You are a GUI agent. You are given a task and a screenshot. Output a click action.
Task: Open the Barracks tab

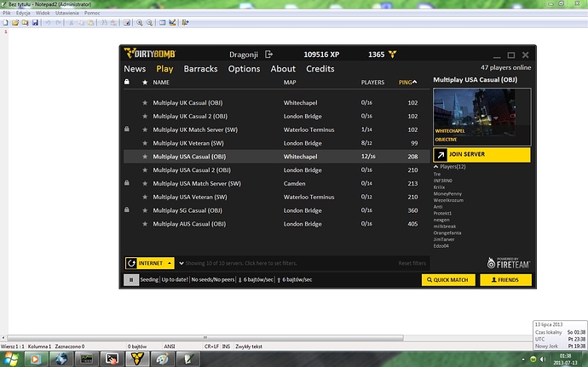tap(200, 69)
